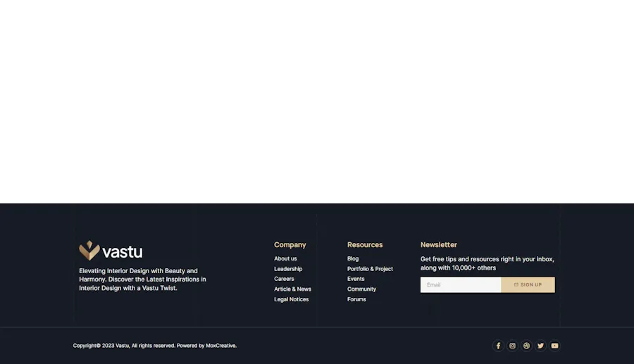
Task: Open the YouTube social icon
Action: pos(554,346)
